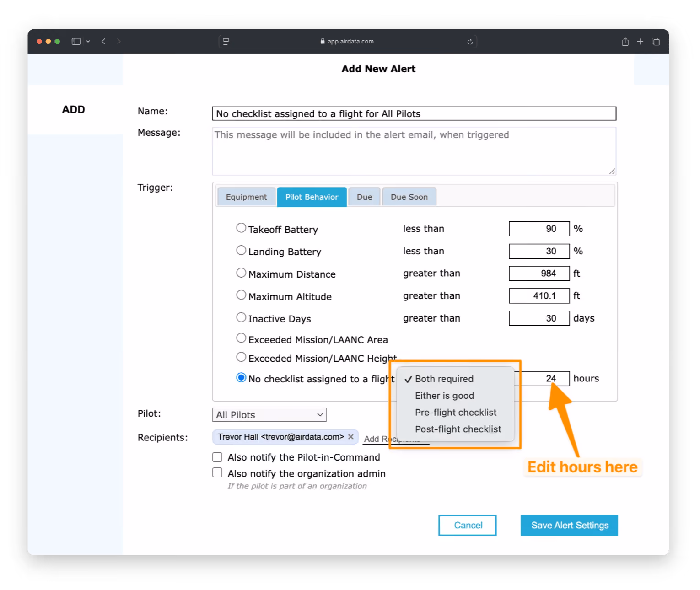The height and width of the screenshot is (590, 700).
Task: Switch to the Due tab
Action: click(x=364, y=197)
